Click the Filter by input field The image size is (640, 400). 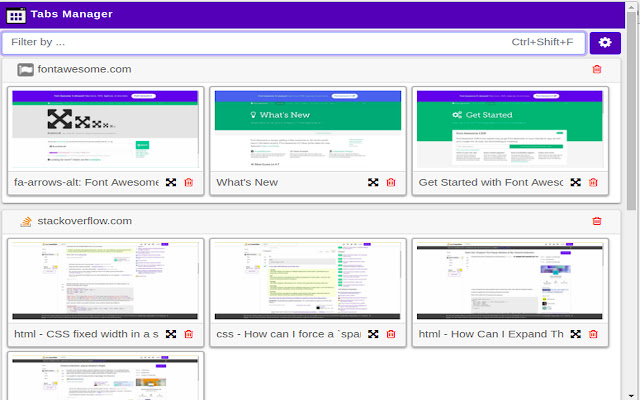coord(294,43)
